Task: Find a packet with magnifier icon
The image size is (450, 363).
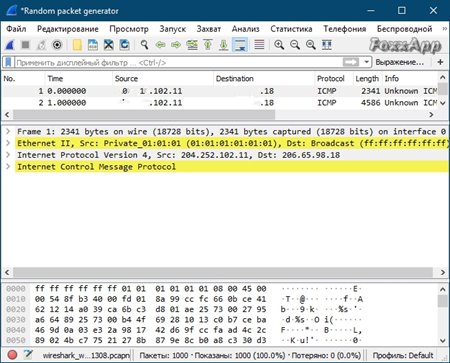Action: [x=144, y=45]
